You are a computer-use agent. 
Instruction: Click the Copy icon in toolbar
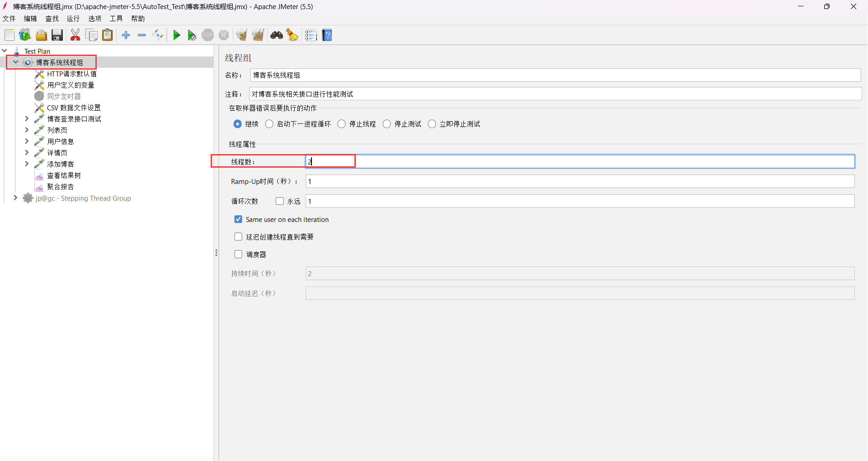pos(91,35)
